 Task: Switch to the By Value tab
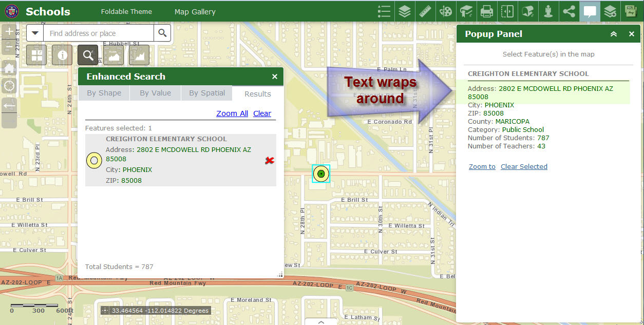156,93
